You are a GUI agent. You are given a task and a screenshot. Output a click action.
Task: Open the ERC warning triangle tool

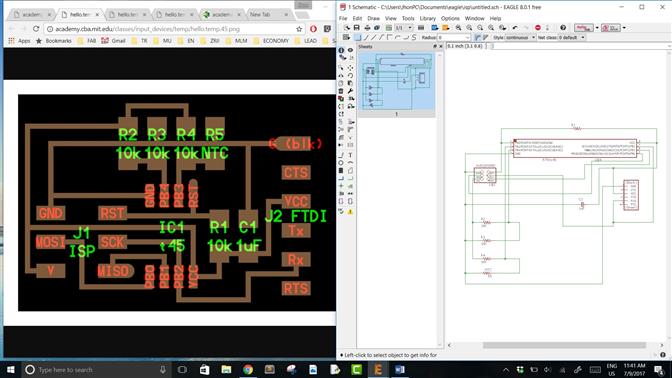point(350,212)
